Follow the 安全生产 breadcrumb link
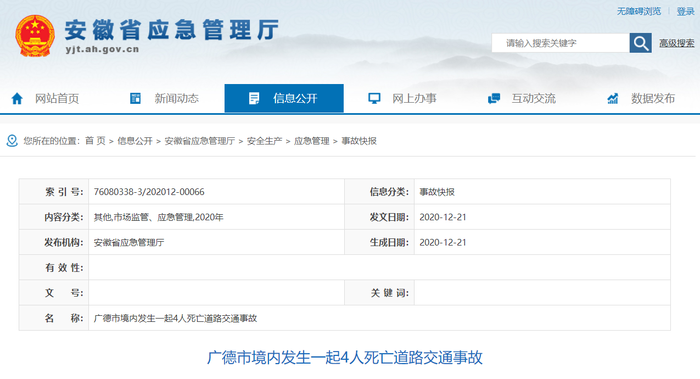The image size is (700, 379). tap(264, 141)
